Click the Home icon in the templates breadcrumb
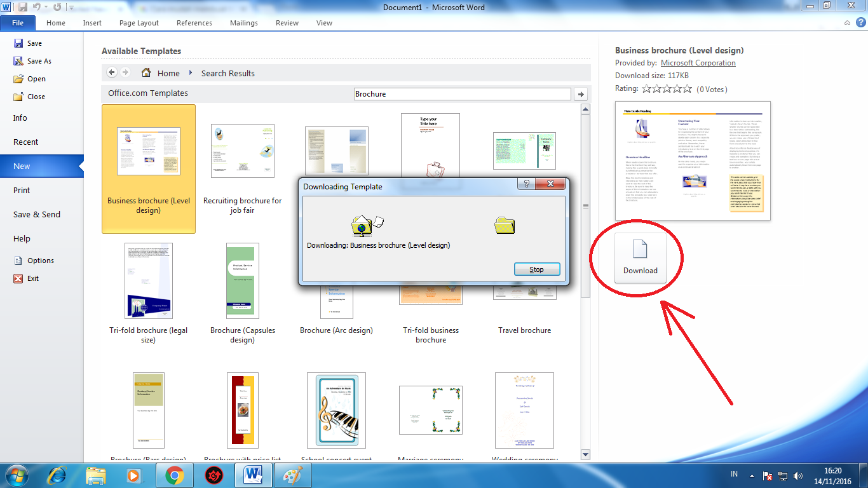 [x=146, y=72]
